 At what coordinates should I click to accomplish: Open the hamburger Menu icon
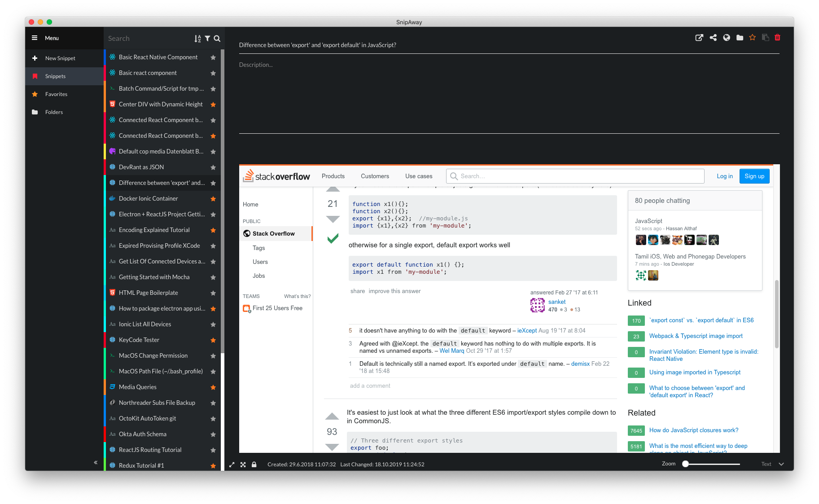point(35,38)
